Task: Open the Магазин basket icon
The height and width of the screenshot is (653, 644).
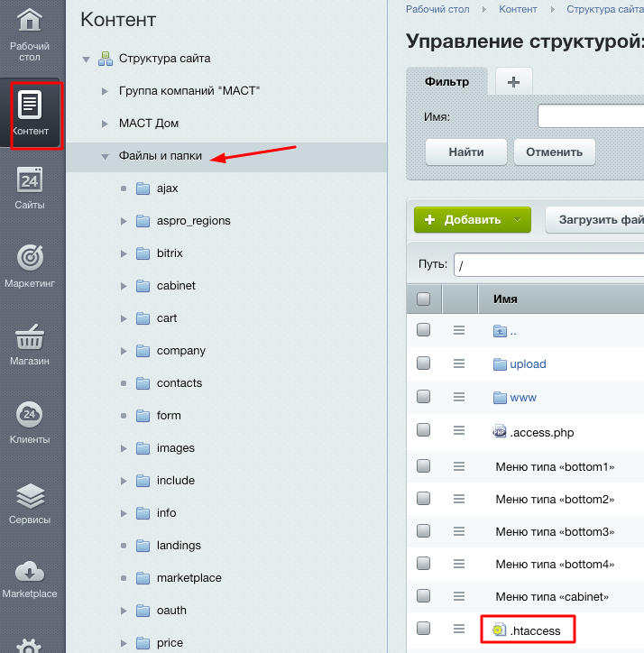Action: [30, 336]
